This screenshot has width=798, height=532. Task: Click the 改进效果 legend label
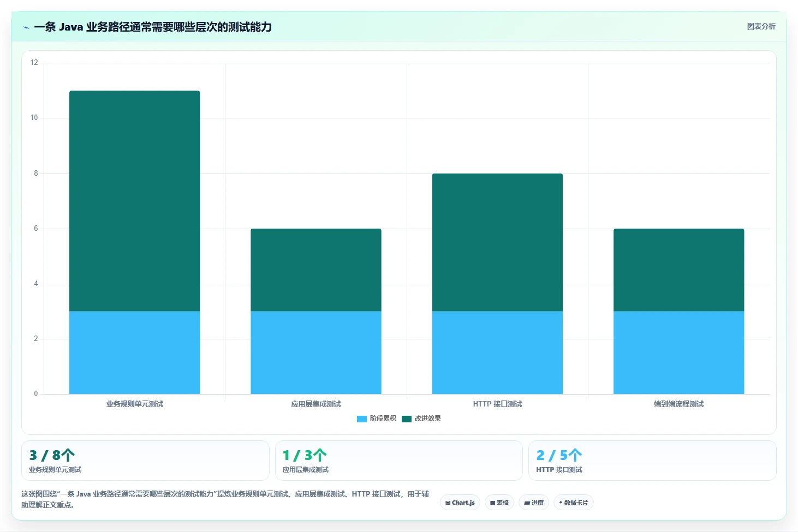tap(427, 419)
